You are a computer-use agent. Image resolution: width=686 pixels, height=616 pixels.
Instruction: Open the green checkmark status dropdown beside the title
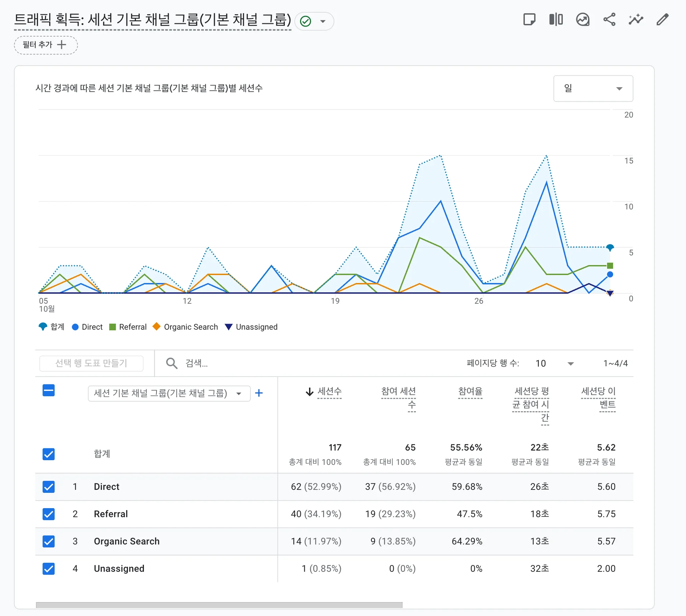tap(314, 21)
